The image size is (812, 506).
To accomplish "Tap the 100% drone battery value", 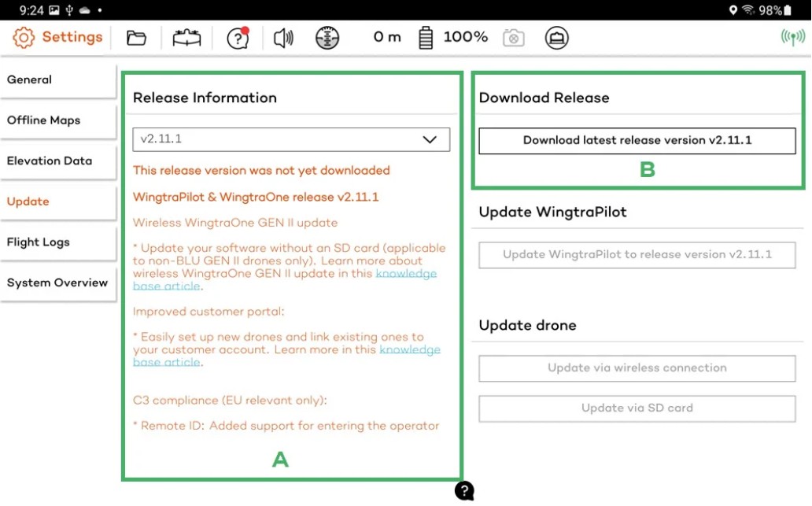I will click(x=466, y=37).
